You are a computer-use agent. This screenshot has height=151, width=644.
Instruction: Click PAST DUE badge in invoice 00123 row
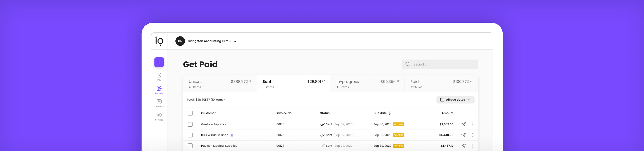click(x=398, y=124)
